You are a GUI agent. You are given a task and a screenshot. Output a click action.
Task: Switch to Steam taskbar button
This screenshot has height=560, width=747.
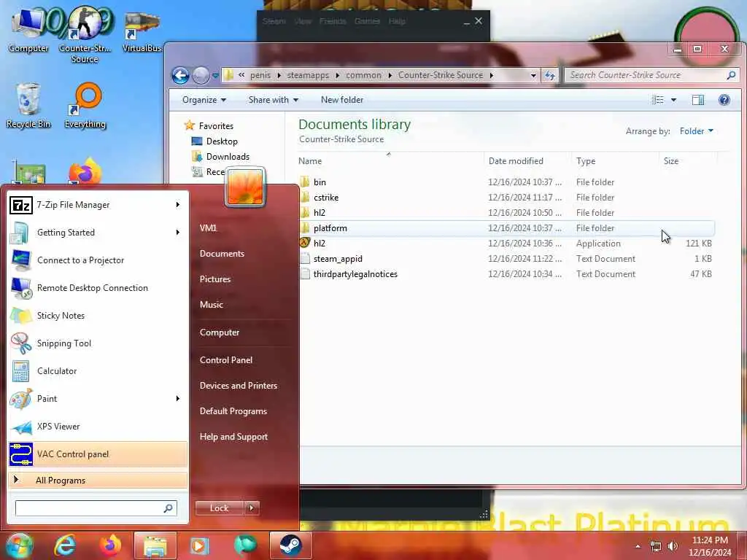pyautogui.click(x=290, y=545)
